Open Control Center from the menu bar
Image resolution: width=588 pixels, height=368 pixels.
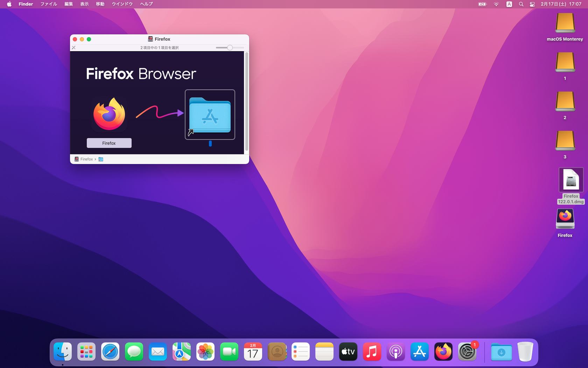(x=532, y=4)
